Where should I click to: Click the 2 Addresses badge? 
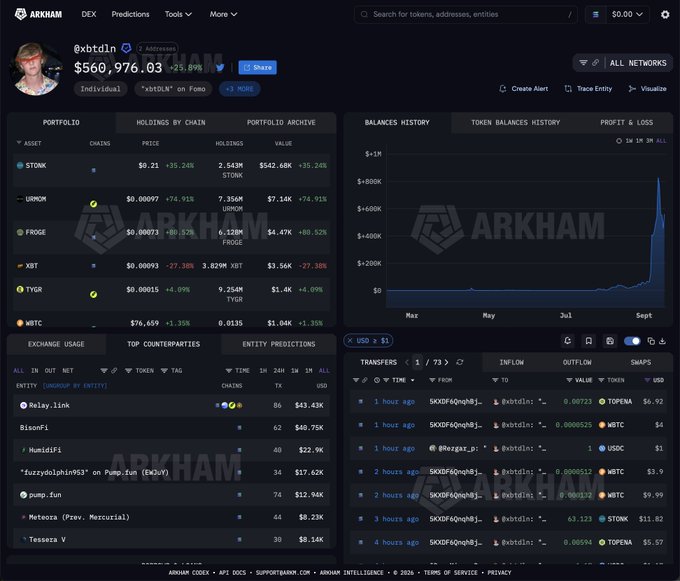coord(157,49)
